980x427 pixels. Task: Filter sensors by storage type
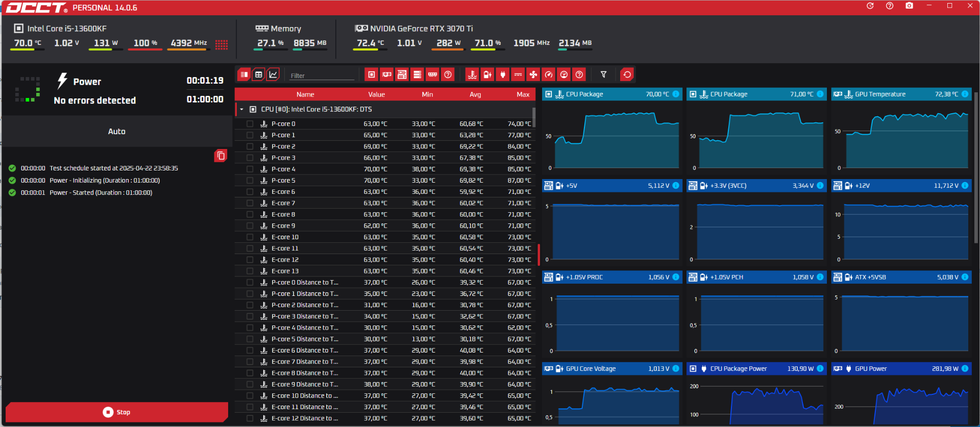pyautogui.click(x=418, y=75)
